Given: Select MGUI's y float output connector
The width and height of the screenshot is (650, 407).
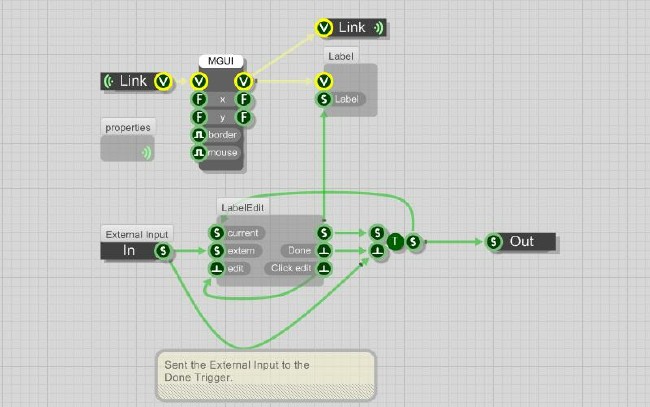Looking at the screenshot, I should [242, 117].
